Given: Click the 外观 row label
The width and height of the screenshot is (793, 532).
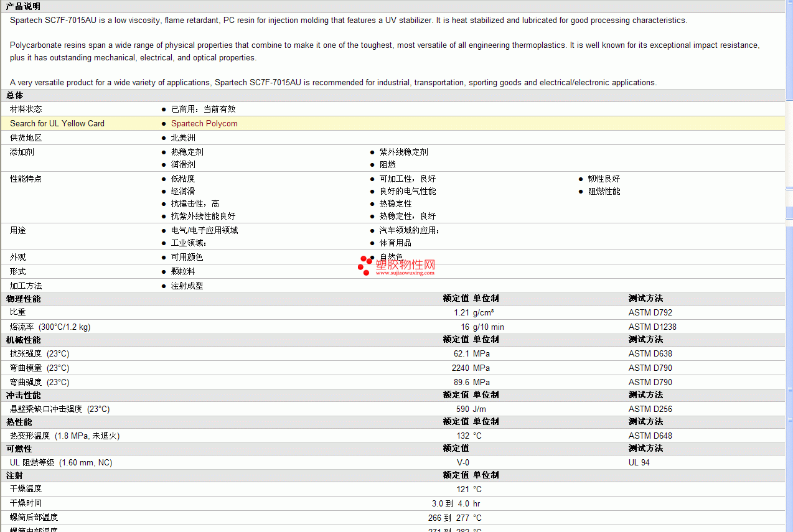Looking at the screenshot, I should pyautogui.click(x=18, y=257).
